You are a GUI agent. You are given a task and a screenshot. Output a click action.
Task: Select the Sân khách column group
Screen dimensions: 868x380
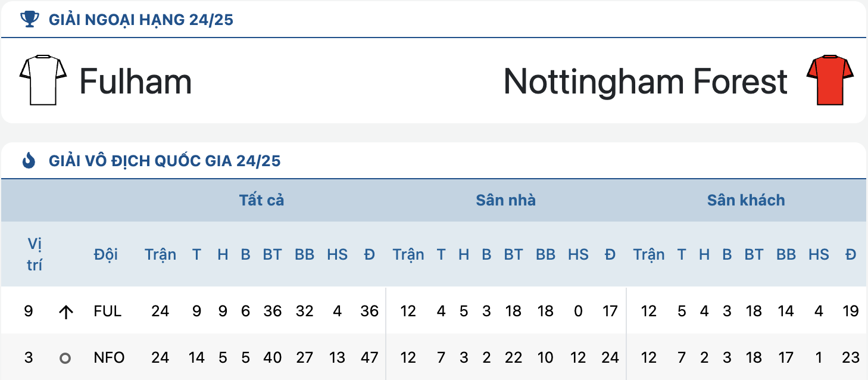point(746,200)
